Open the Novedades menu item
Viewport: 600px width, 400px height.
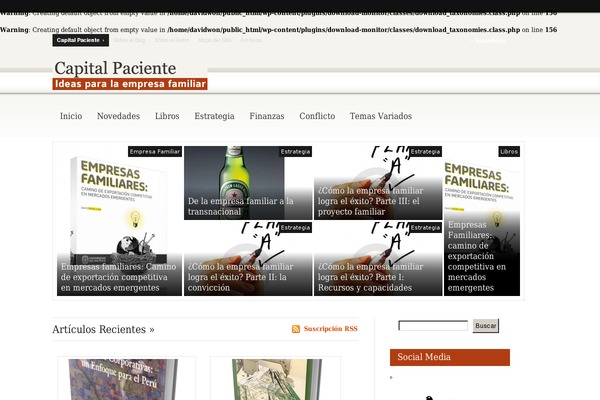point(118,116)
